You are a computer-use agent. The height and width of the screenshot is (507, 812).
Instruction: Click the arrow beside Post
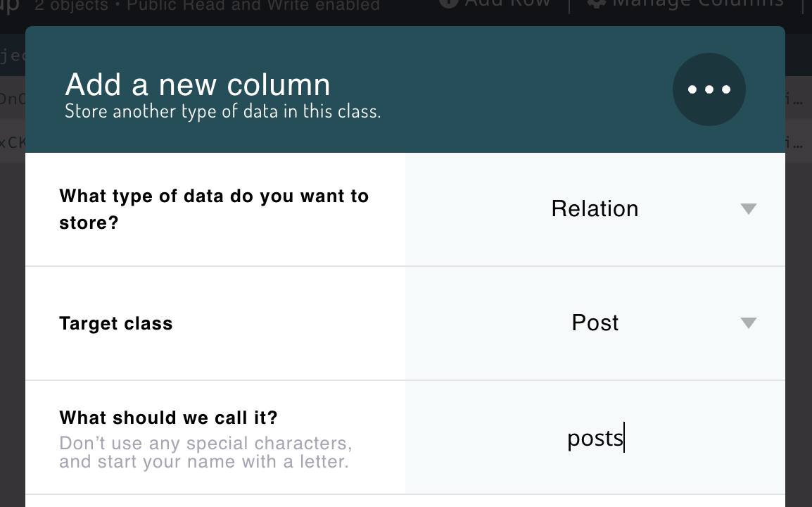(748, 323)
